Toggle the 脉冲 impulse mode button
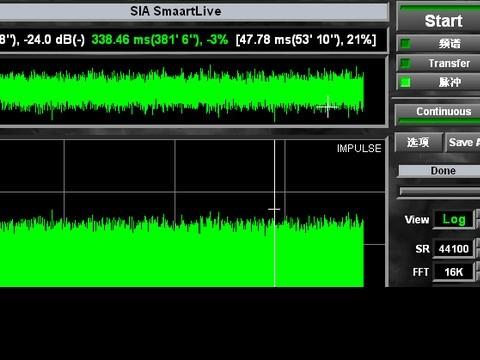 (x=439, y=82)
